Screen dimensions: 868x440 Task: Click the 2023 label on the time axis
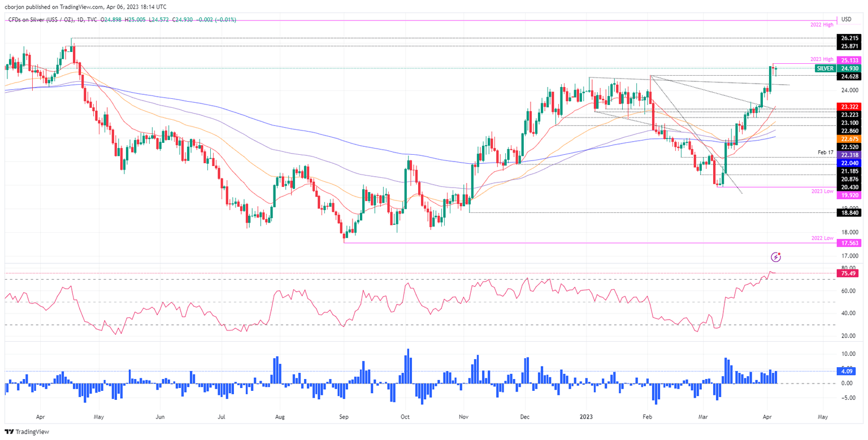[x=585, y=416]
